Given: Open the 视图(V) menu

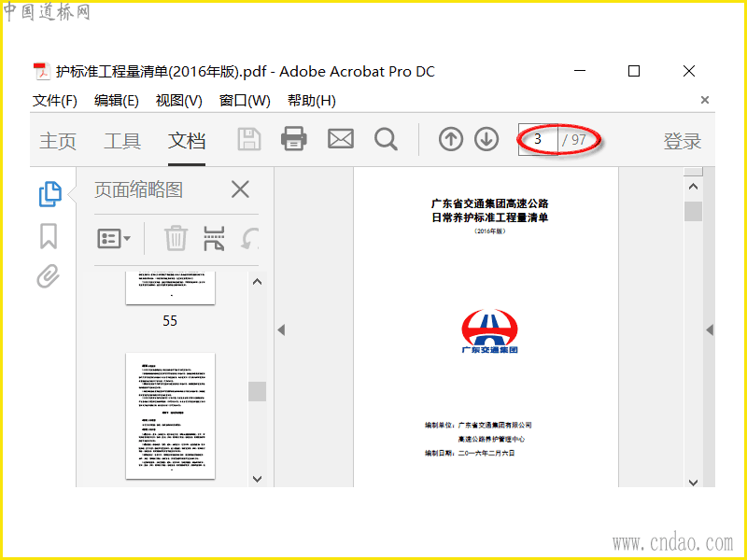Looking at the screenshot, I should coord(178,101).
